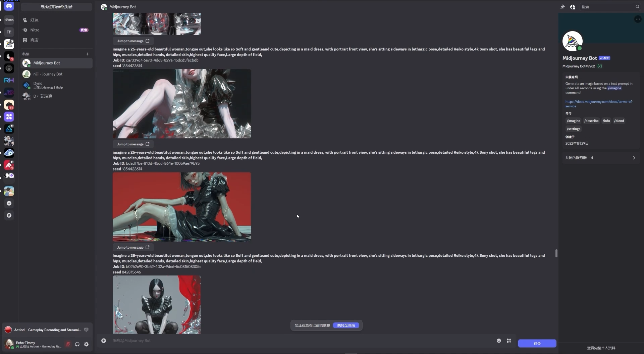Open the eye logo server icon
Image resolution: width=644 pixels, height=354 pixels.
click(9, 153)
